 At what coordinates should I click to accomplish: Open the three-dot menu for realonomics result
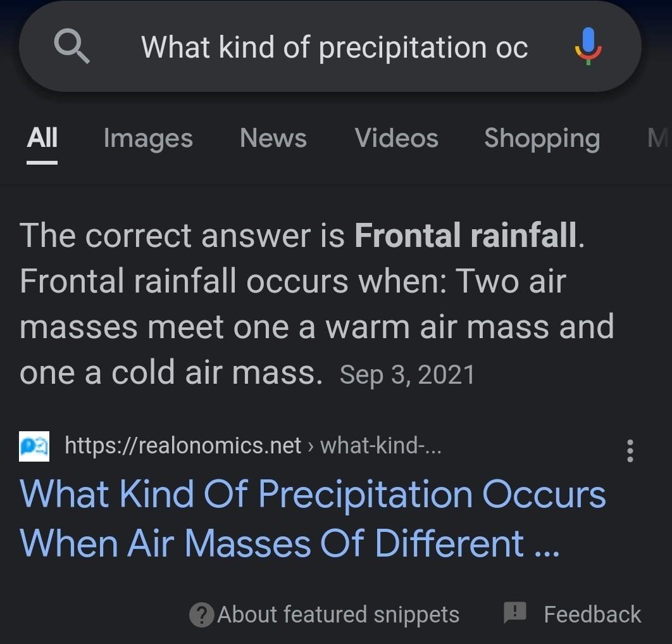[630, 451]
